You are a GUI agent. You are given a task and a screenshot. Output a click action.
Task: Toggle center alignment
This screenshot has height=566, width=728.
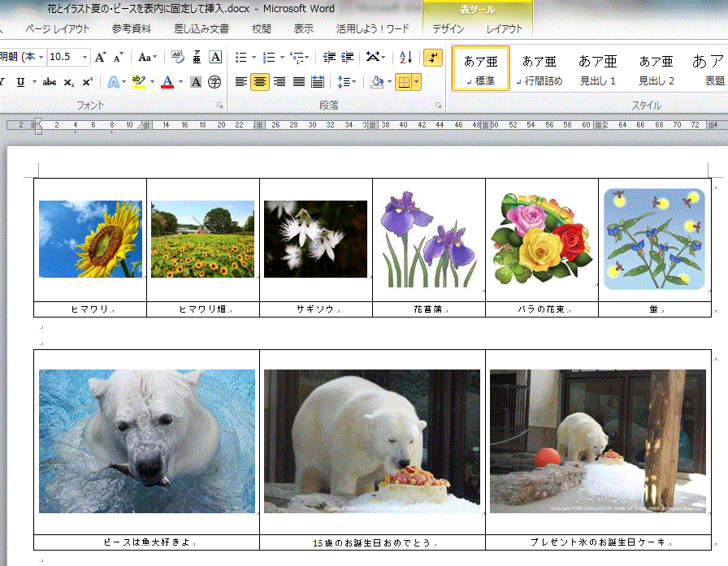coord(260,82)
